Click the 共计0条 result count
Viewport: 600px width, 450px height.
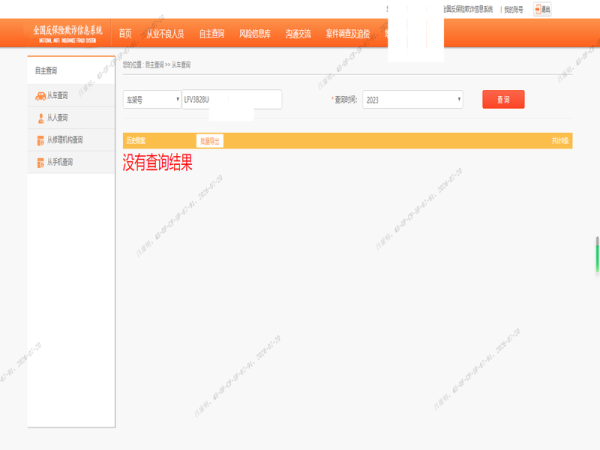click(560, 140)
